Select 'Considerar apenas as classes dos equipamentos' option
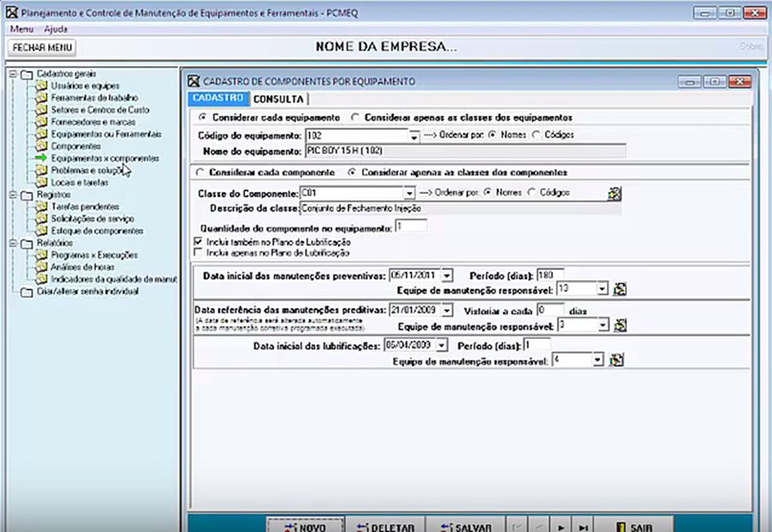Viewport: 772px width, 532px height. tap(355, 118)
